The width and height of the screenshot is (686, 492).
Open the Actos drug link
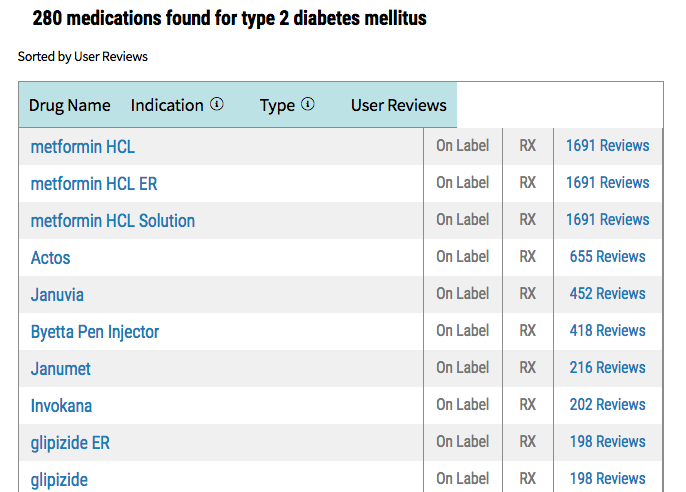(x=50, y=258)
